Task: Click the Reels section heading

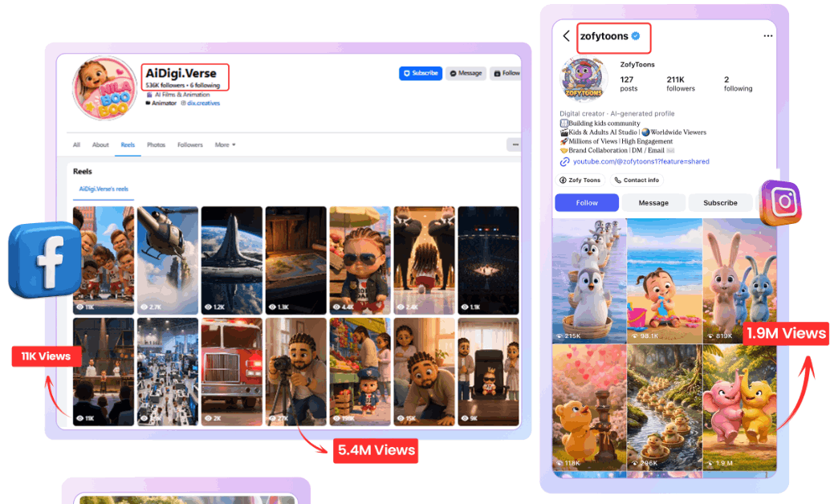Action: point(82,172)
